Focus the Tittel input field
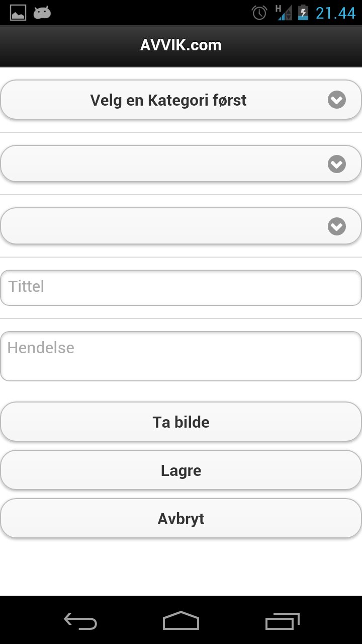 coord(181,287)
